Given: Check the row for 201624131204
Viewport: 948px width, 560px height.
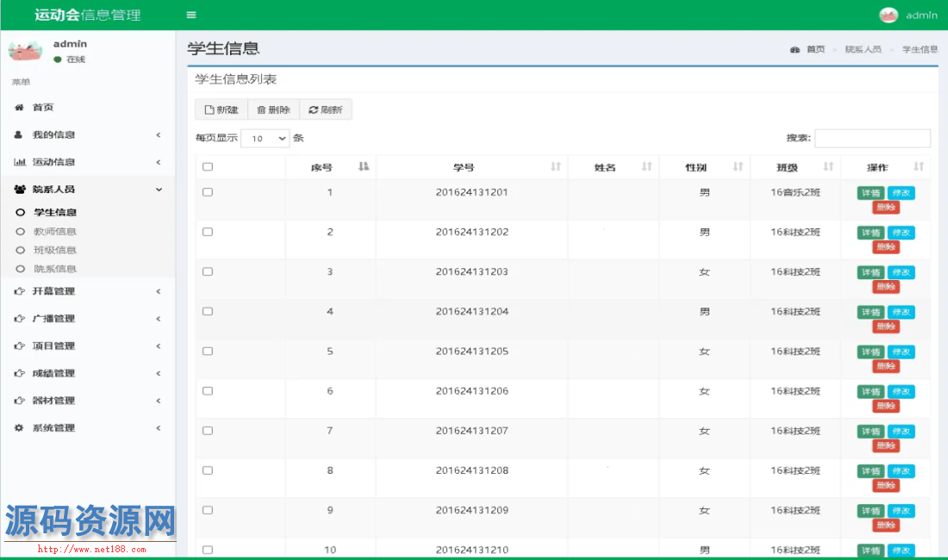Looking at the screenshot, I should 208,312.
